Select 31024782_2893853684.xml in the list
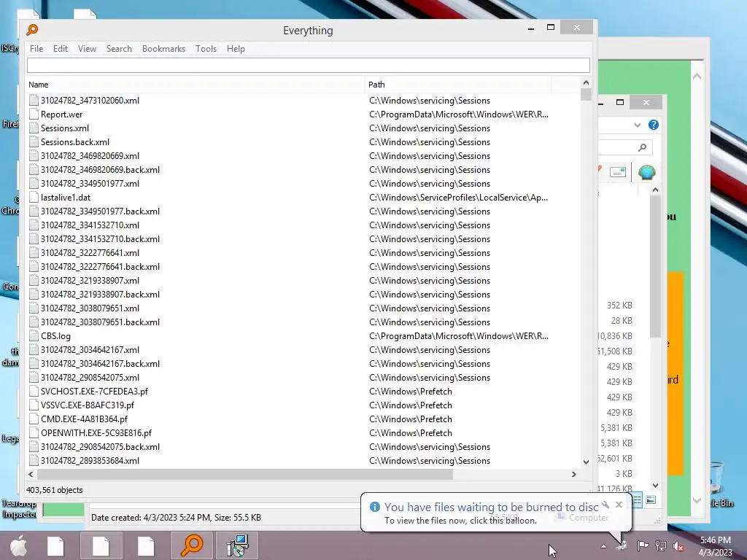Viewport: 747px width, 560px height. pos(303,461)
